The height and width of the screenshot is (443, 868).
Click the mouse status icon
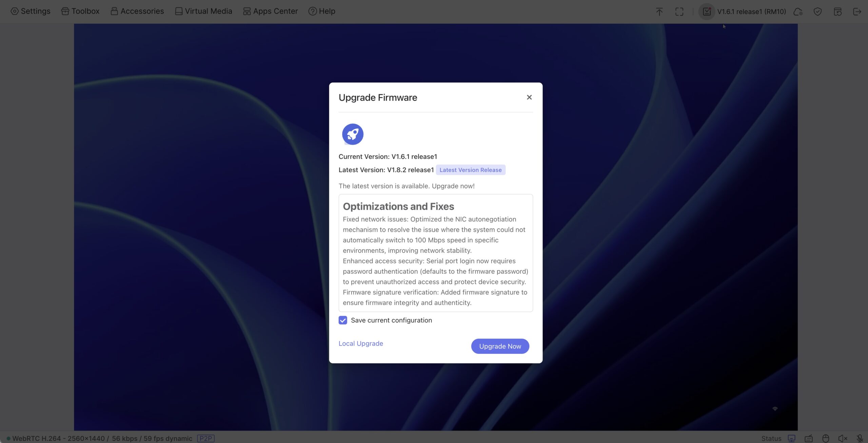click(x=826, y=438)
